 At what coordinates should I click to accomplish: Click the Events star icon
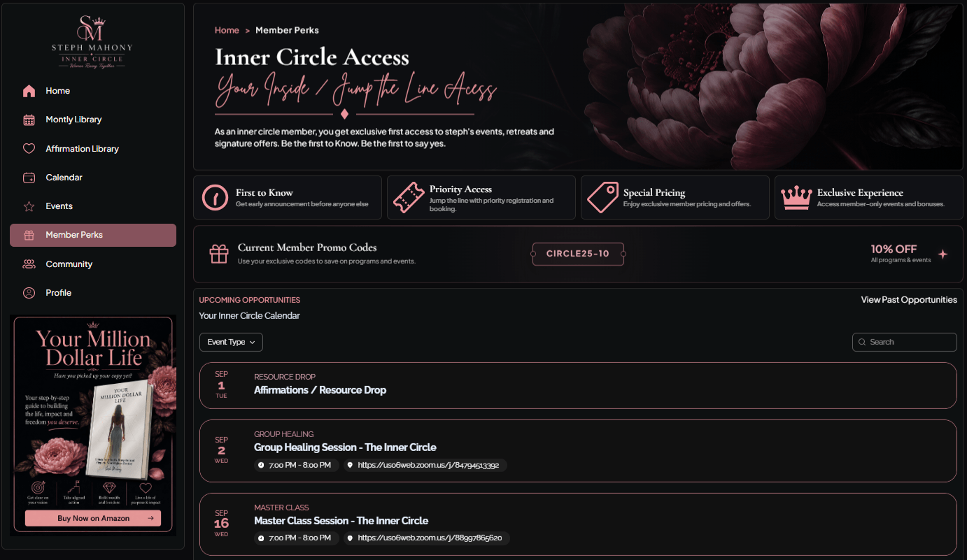point(29,206)
